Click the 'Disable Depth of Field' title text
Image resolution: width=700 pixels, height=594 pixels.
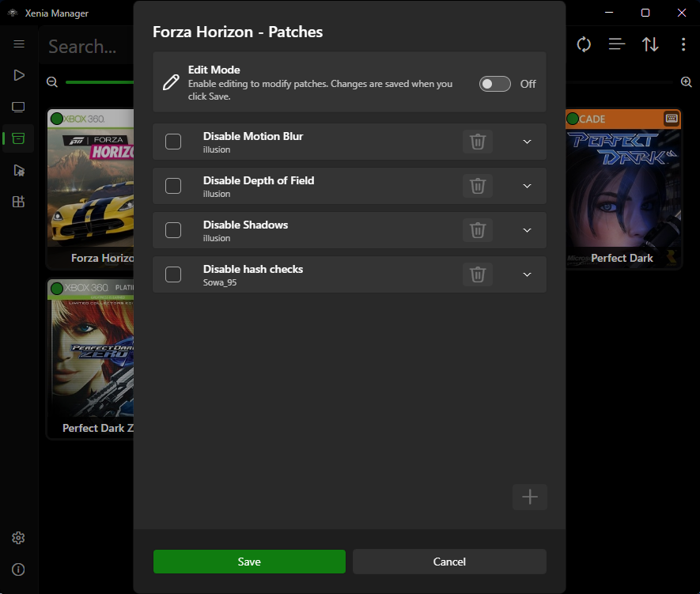tap(259, 181)
